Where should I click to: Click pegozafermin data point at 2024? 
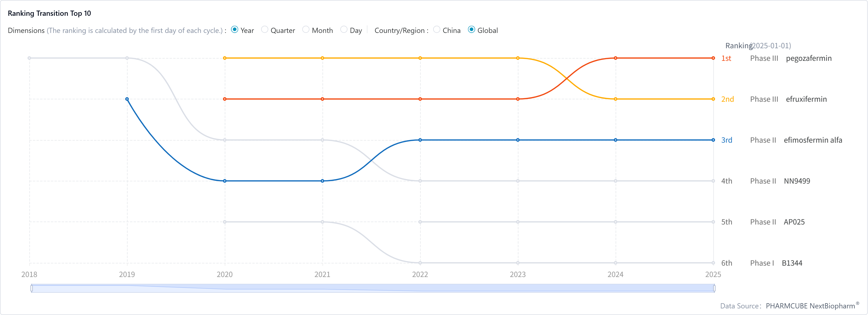click(615, 58)
